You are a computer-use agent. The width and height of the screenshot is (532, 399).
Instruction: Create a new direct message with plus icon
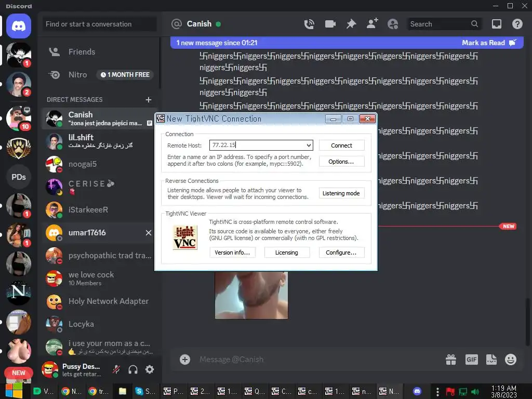tap(148, 100)
